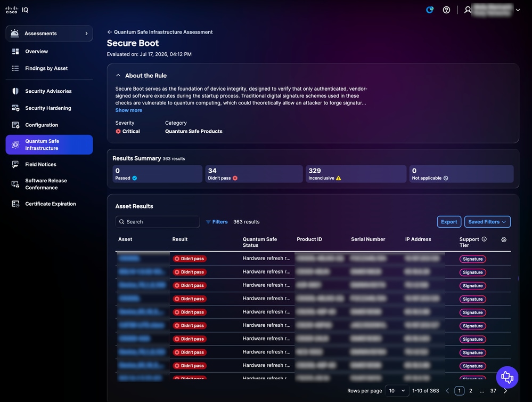
Task: Filter results by the Inconclusive card
Action: (x=356, y=174)
